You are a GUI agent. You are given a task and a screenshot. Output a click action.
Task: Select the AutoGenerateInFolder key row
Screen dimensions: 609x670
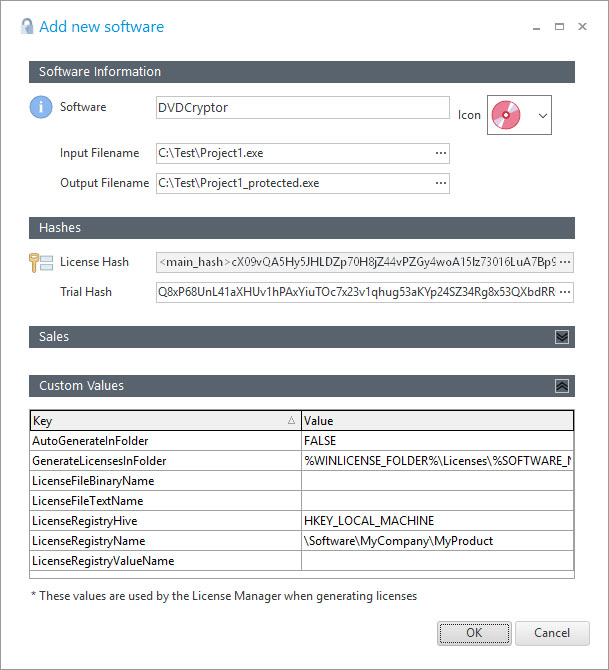click(165, 441)
